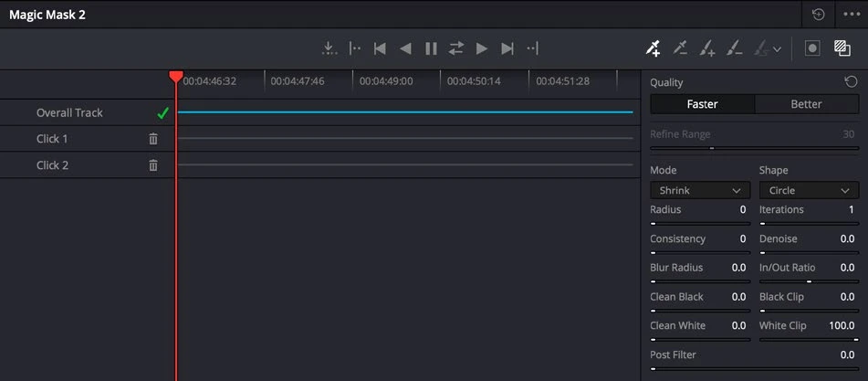Adjust the In/Out Ratio slider
868x381 pixels.
point(809,281)
